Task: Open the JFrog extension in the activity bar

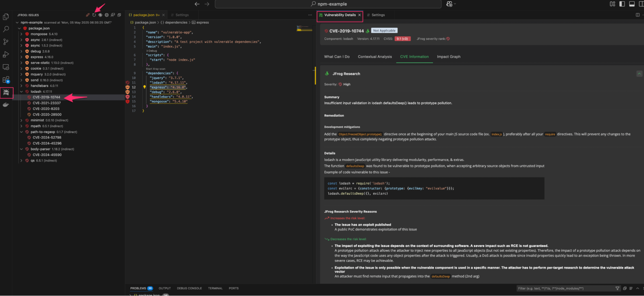Action: [x=6, y=93]
